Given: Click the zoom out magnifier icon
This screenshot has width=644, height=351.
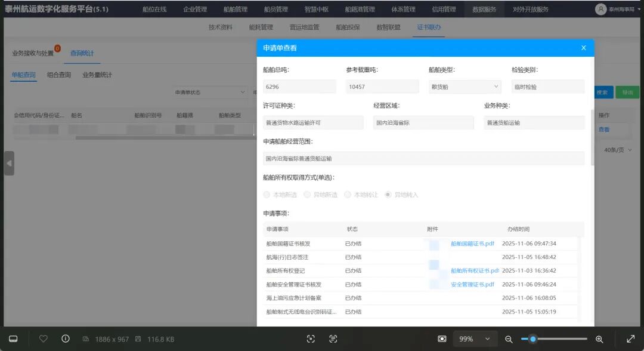Looking at the screenshot, I should pyautogui.click(x=509, y=339).
